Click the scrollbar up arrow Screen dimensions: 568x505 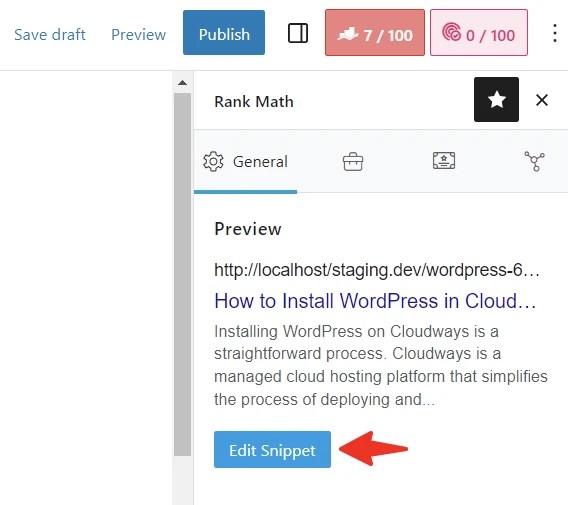[x=183, y=83]
